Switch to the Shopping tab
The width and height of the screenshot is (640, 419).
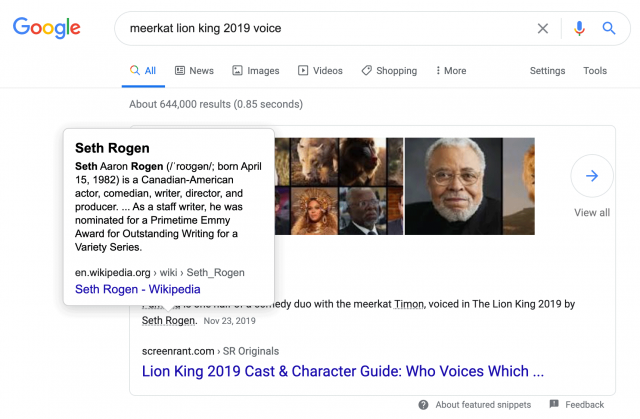pyautogui.click(x=389, y=71)
